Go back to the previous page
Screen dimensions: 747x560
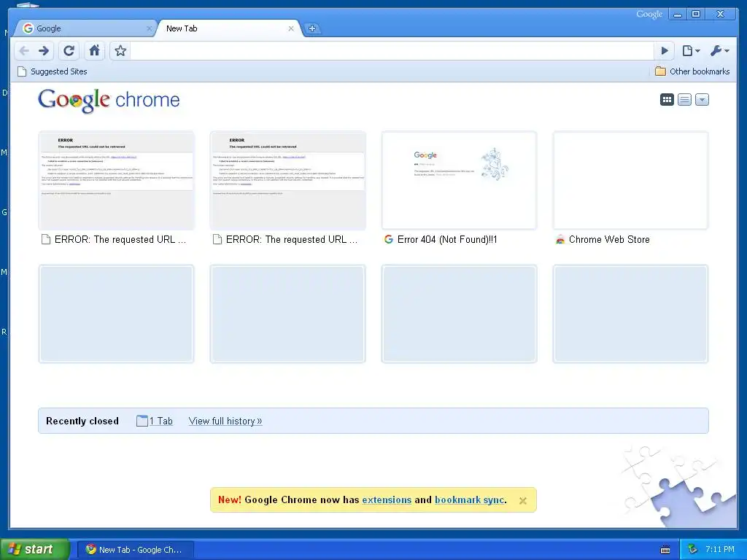(x=24, y=50)
